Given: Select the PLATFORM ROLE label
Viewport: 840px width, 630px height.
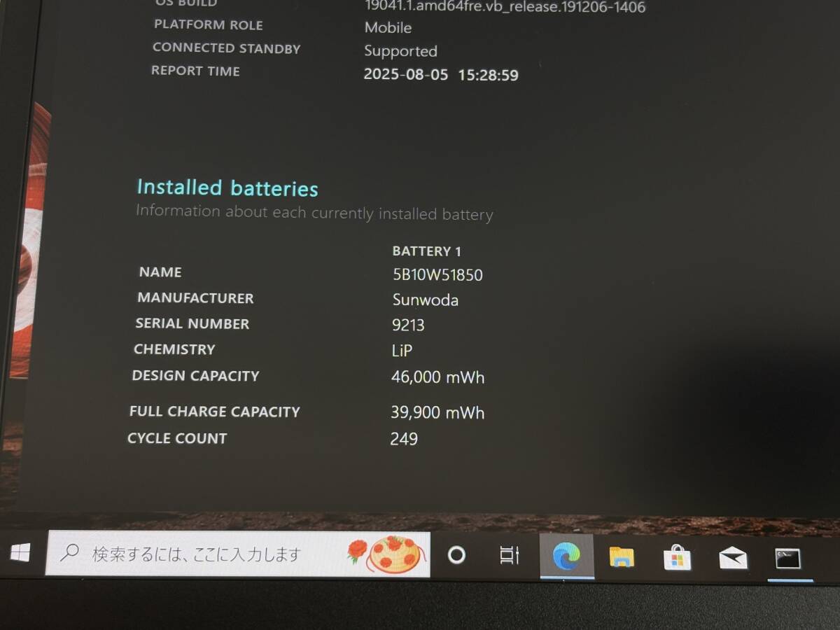Looking at the screenshot, I should 208,24.
